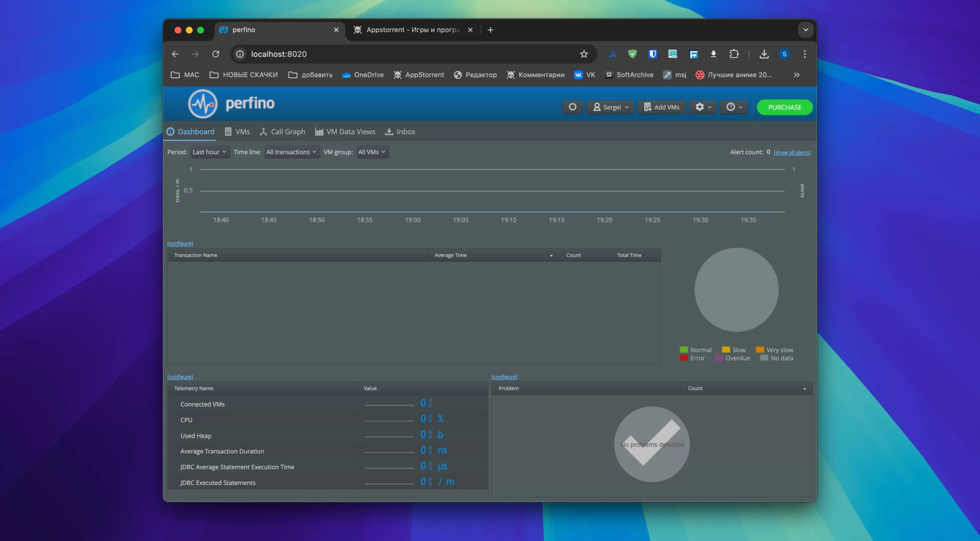
Task: Open Chrome downloads icon
Action: 764,54
